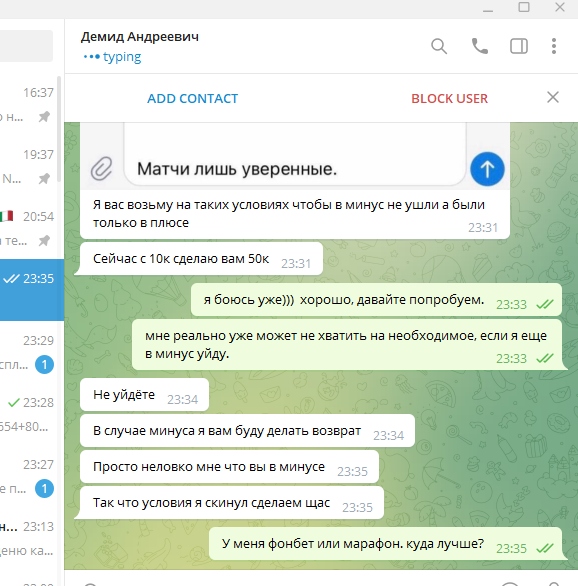Toggle the right info side panel
This screenshot has height=586, width=578.
tap(519, 46)
